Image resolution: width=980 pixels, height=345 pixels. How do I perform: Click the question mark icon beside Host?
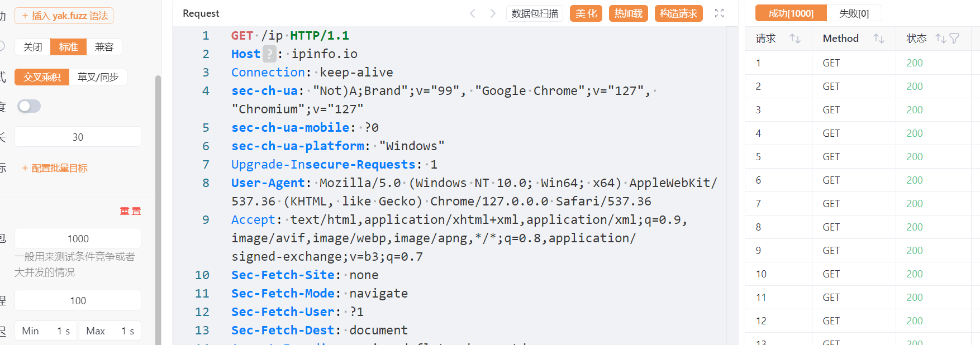269,54
